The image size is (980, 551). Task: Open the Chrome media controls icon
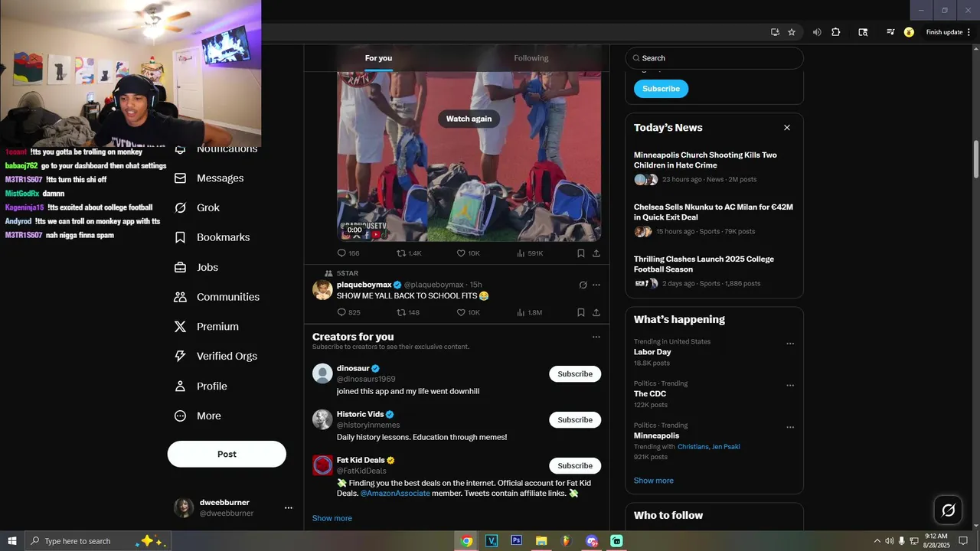pyautogui.click(x=890, y=32)
